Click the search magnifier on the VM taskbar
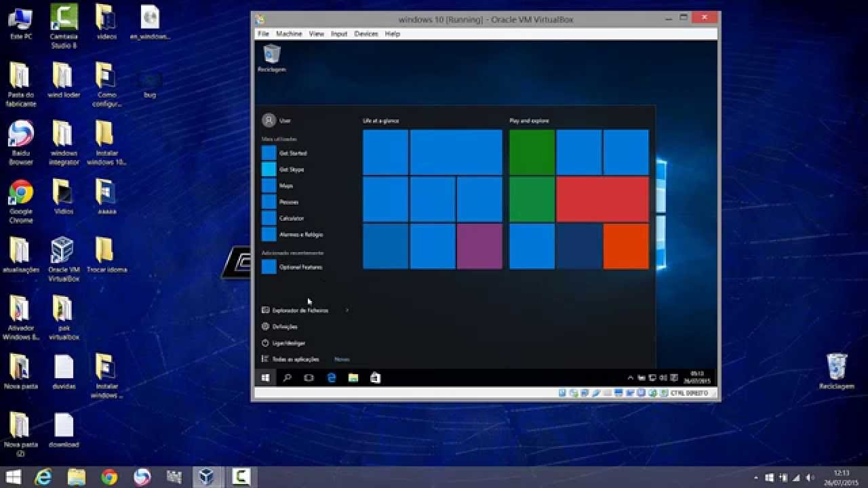Image resolution: width=868 pixels, height=488 pixels. tap(287, 378)
